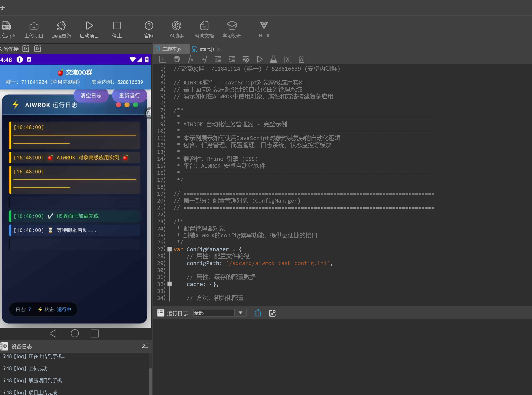Screen dimensions: 532x395
Task: Tap the 重新运行 button on device
Action: tap(129, 96)
